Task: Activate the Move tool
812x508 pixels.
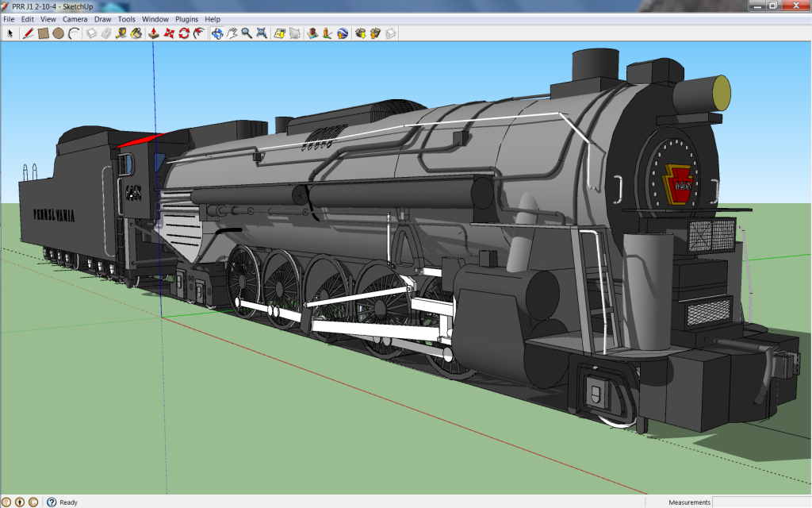Action: pyautogui.click(x=169, y=33)
